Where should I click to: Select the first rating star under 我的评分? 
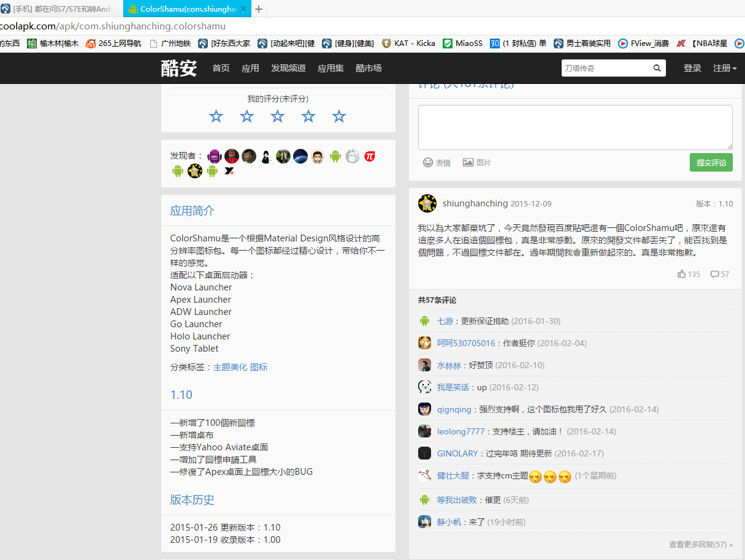[x=216, y=116]
